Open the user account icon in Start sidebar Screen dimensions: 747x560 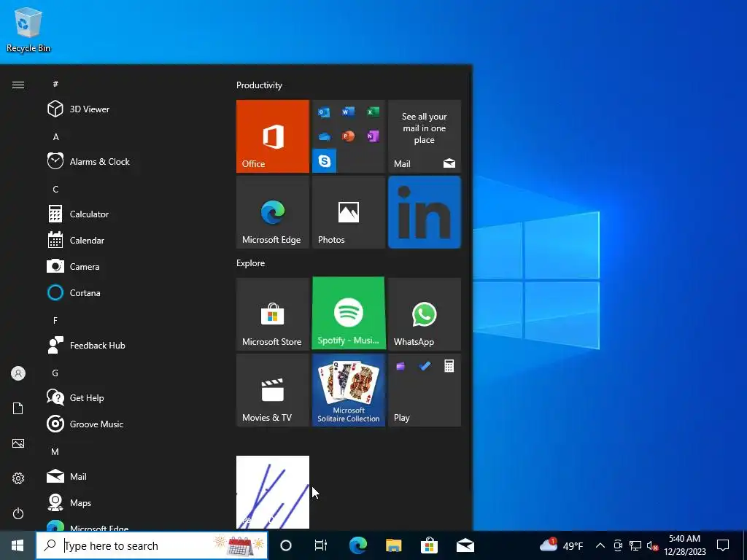pos(18,373)
